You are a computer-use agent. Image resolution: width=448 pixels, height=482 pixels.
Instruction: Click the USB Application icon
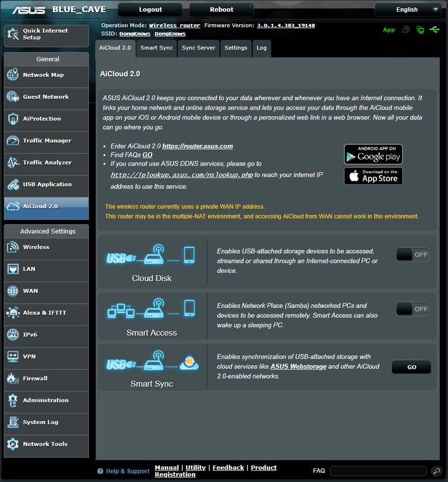coord(13,184)
